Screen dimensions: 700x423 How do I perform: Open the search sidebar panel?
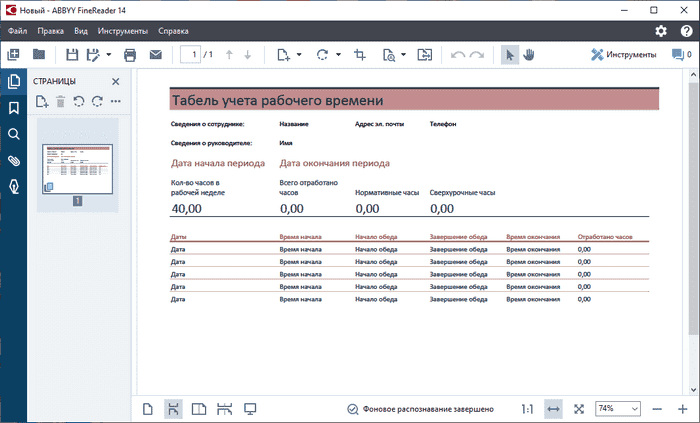point(14,134)
